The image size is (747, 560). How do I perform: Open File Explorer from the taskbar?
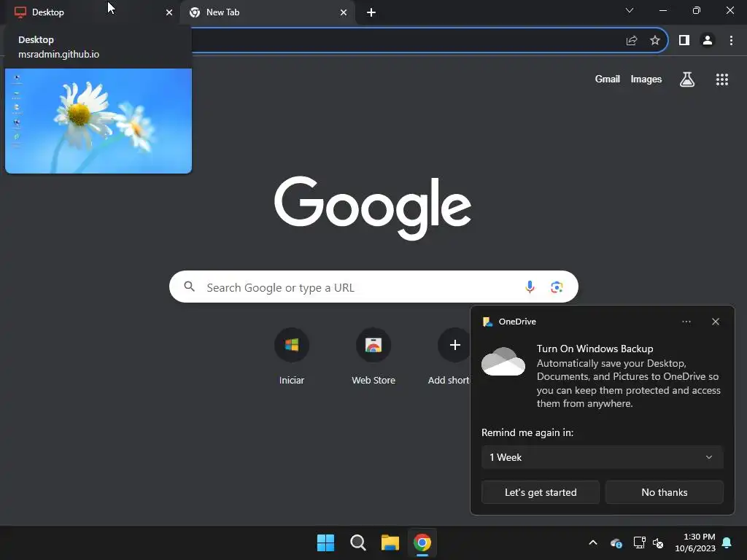click(x=390, y=542)
